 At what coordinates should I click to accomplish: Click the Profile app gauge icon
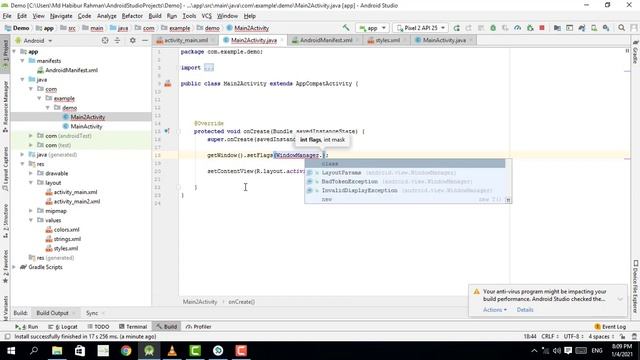pyautogui.click(x=518, y=28)
